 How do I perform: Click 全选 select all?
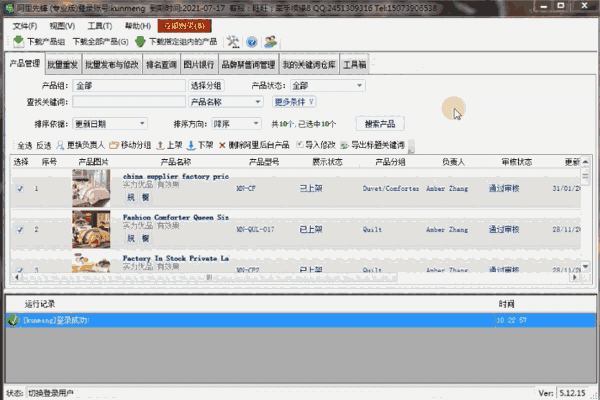(24, 145)
